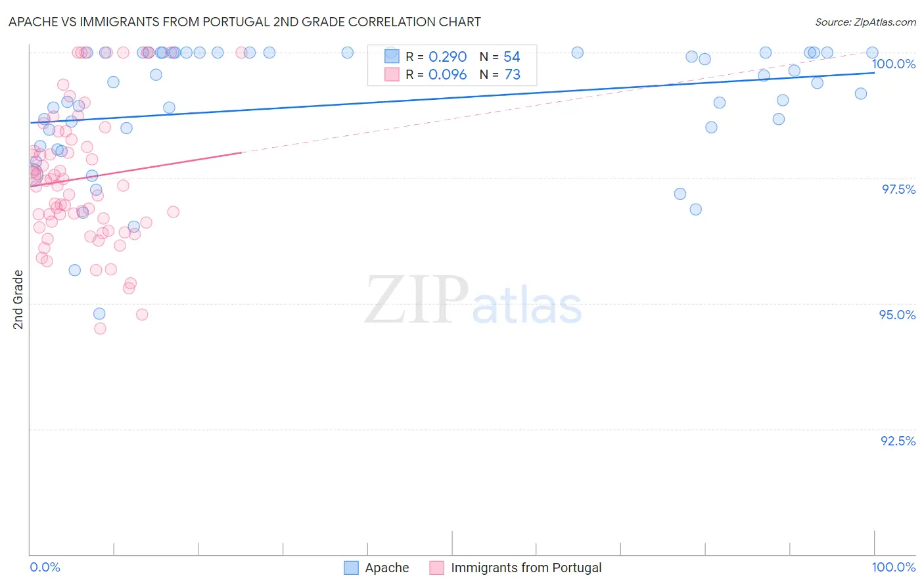Click the N = 73 sample count
This screenshot has width=924, height=586.
tap(500, 74)
